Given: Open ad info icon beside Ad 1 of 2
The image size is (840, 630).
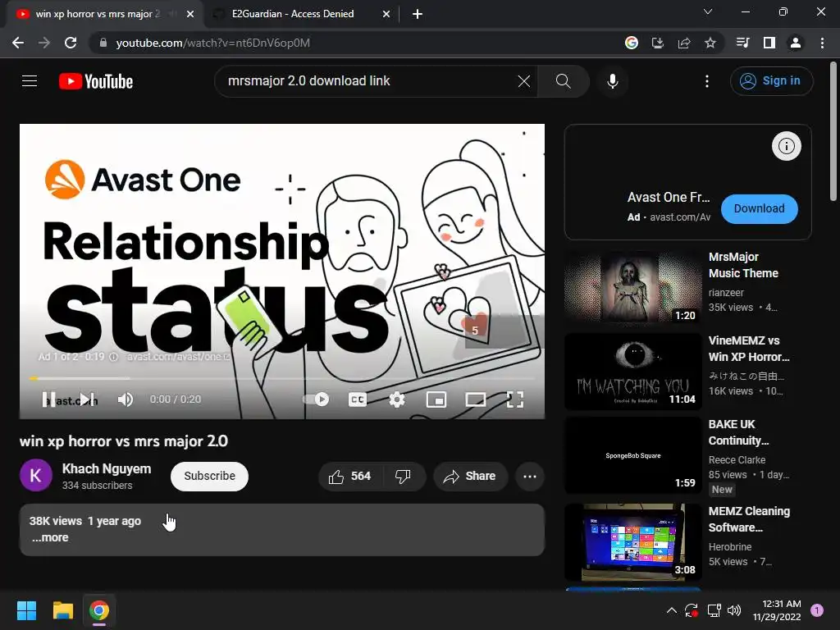Looking at the screenshot, I should tap(113, 357).
